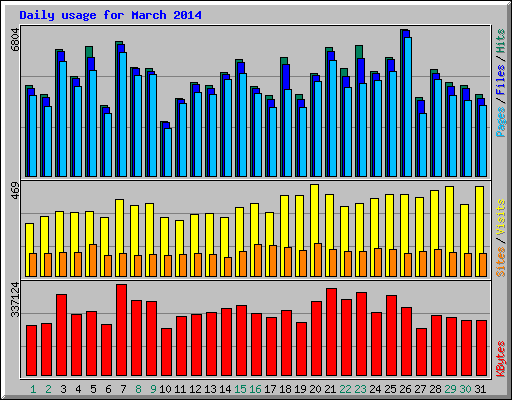This screenshot has height=400, width=512.
Task: Click day label '12' on the x-axis
Action: pos(195,389)
